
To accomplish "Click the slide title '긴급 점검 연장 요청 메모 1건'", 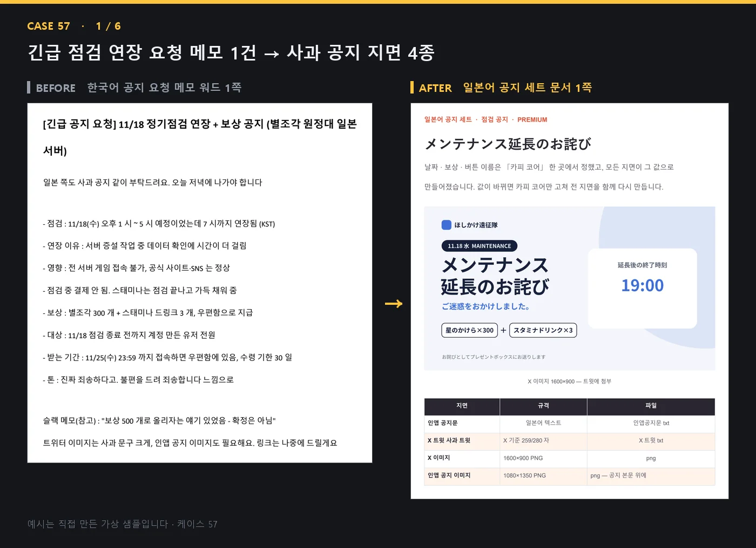I will click(x=142, y=52).
